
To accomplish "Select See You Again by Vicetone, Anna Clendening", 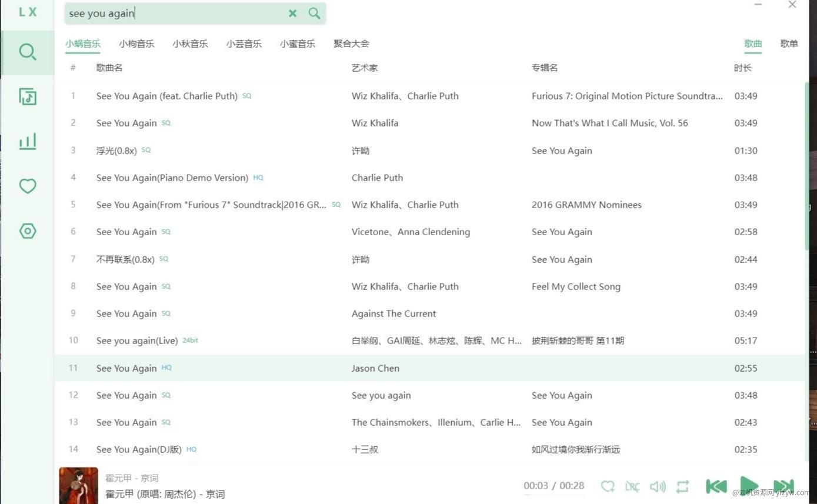I will 430,232.
